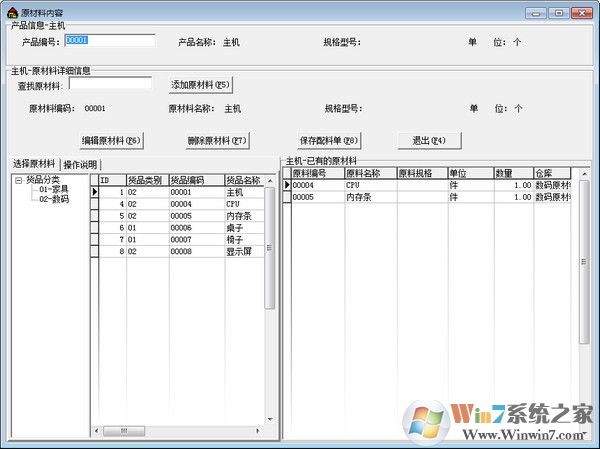Select the 椅子 row

177,240
